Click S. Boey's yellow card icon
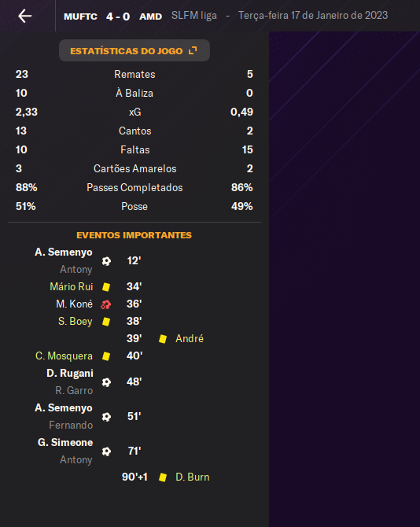Image resolution: width=420 pixels, height=527 pixels. [106, 321]
